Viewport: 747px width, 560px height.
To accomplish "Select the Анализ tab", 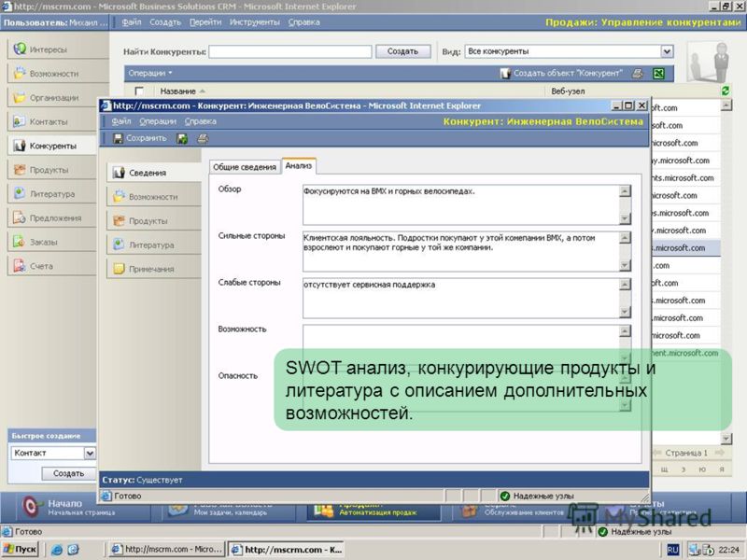I will [299, 166].
